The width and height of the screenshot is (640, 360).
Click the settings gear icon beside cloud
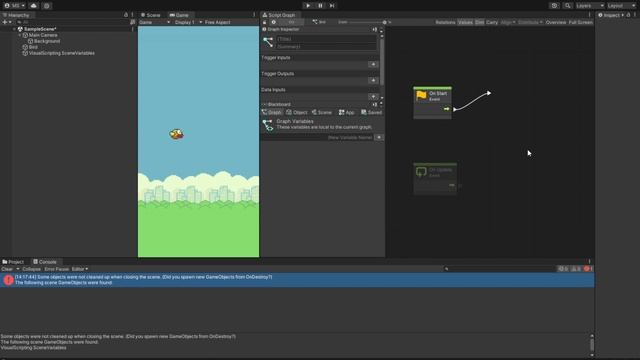click(47, 6)
